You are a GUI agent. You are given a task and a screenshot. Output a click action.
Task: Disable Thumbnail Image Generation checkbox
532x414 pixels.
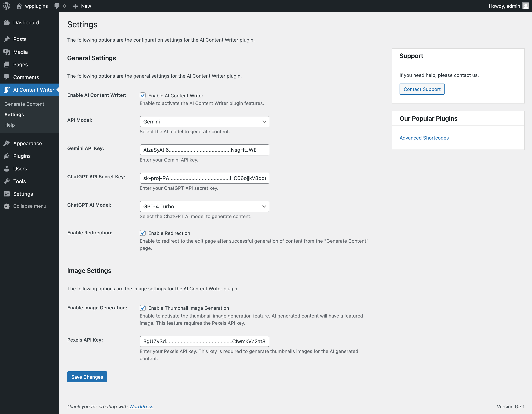click(142, 308)
